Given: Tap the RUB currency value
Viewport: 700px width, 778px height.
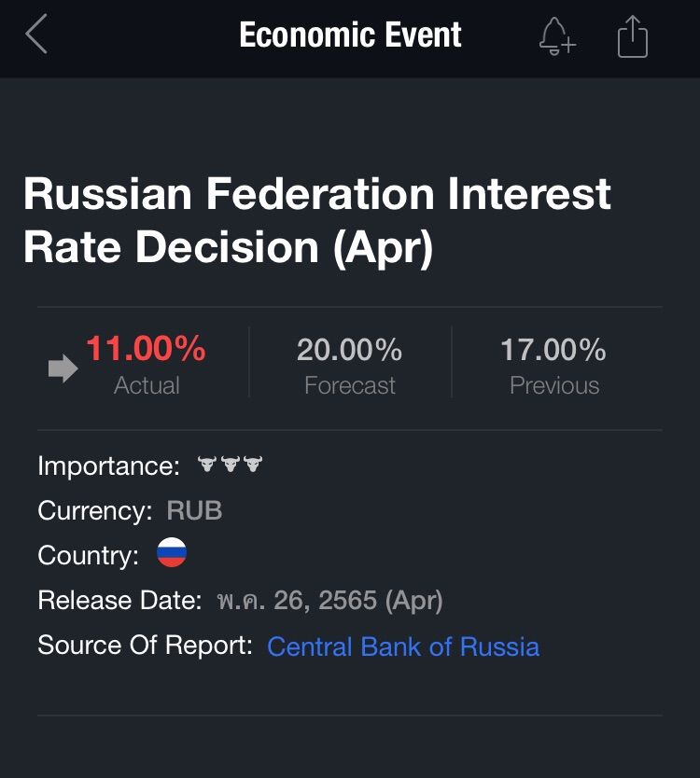Looking at the screenshot, I should point(194,510).
